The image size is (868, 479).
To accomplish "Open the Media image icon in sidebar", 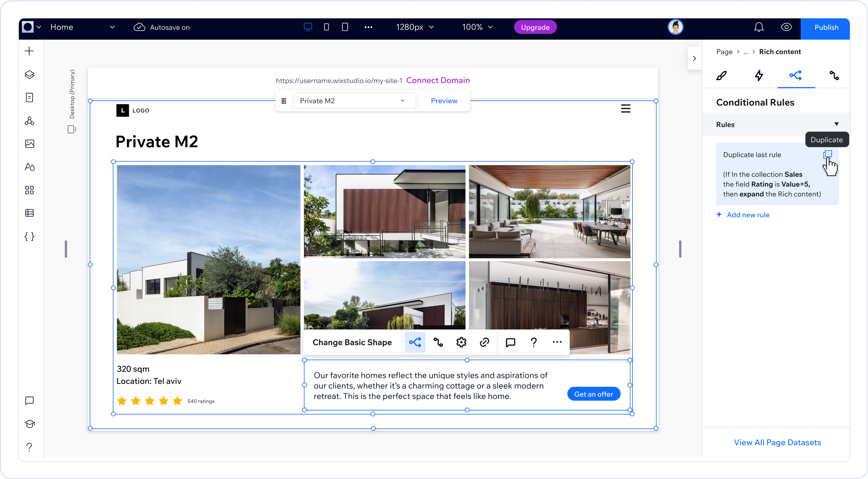I will pos(29,144).
